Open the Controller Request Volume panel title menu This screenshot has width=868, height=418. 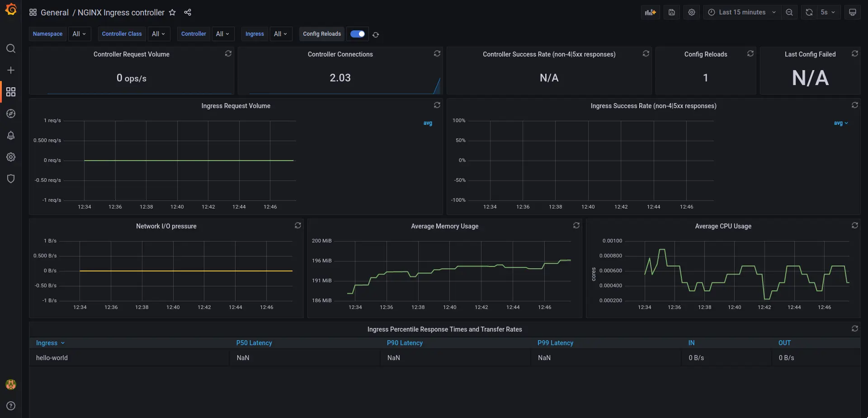pyautogui.click(x=132, y=54)
